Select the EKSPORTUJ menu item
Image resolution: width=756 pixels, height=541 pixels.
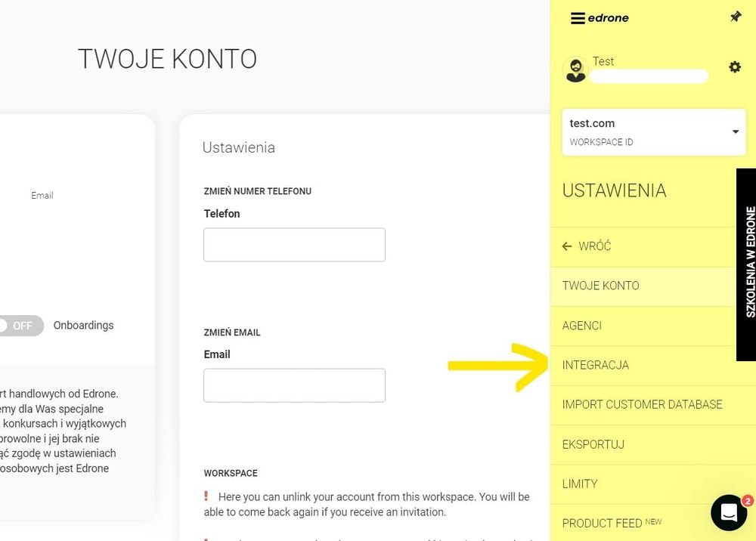point(593,444)
